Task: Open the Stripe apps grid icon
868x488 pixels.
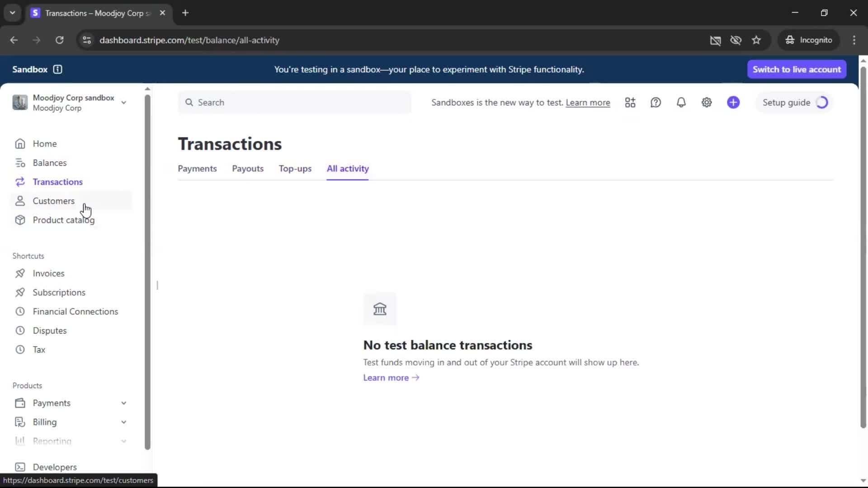Action: click(630, 103)
